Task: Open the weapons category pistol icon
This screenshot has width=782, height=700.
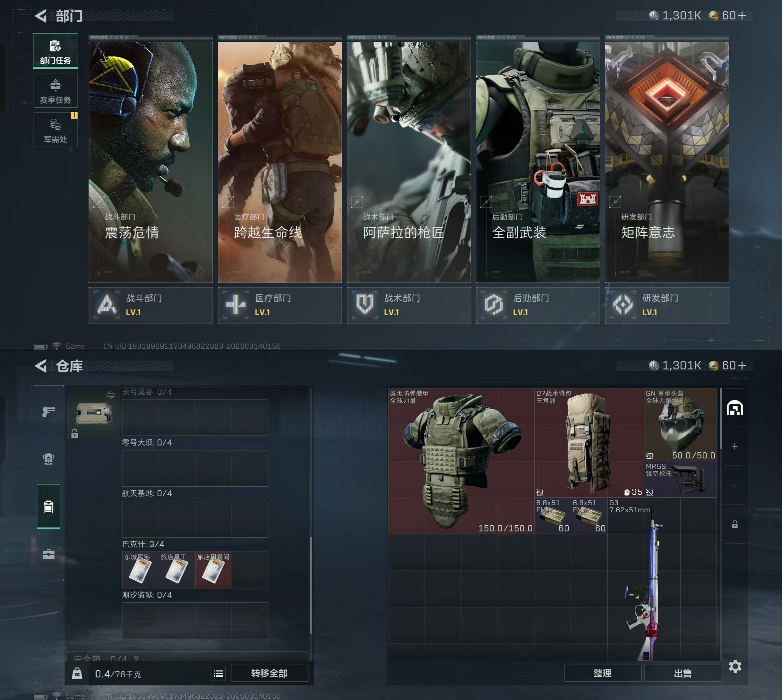Action: point(49,412)
